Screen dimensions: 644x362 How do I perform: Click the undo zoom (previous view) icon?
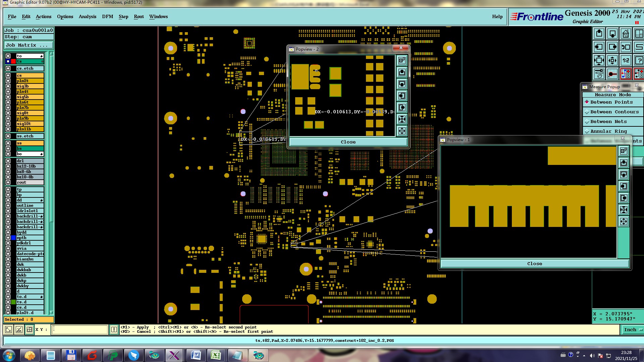pos(626,47)
